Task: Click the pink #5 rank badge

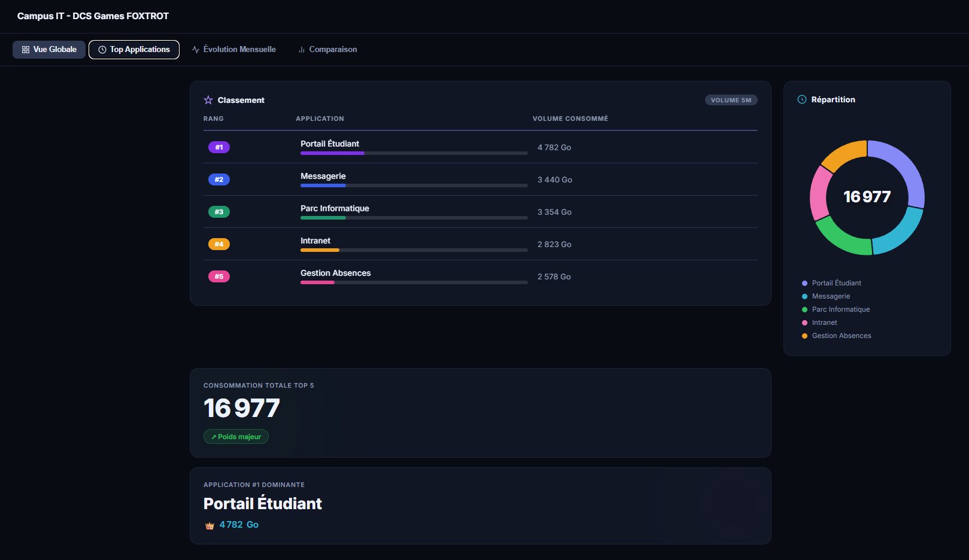Action: coord(218,276)
